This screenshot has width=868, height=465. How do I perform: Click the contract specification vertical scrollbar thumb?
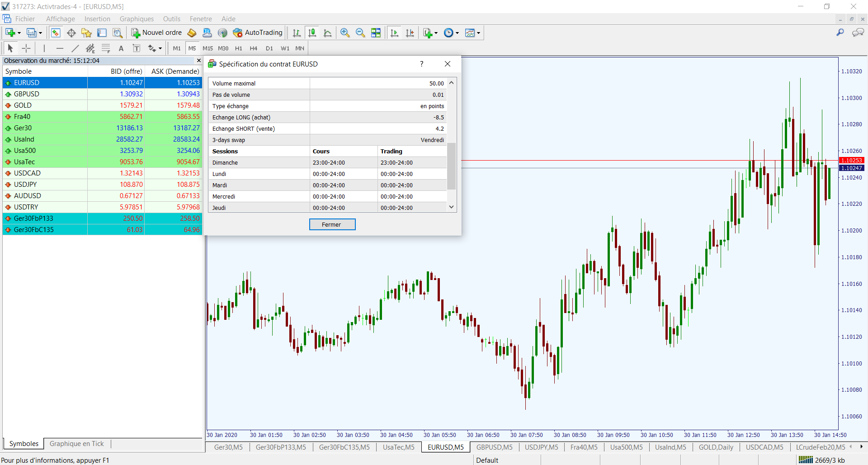pos(451,166)
